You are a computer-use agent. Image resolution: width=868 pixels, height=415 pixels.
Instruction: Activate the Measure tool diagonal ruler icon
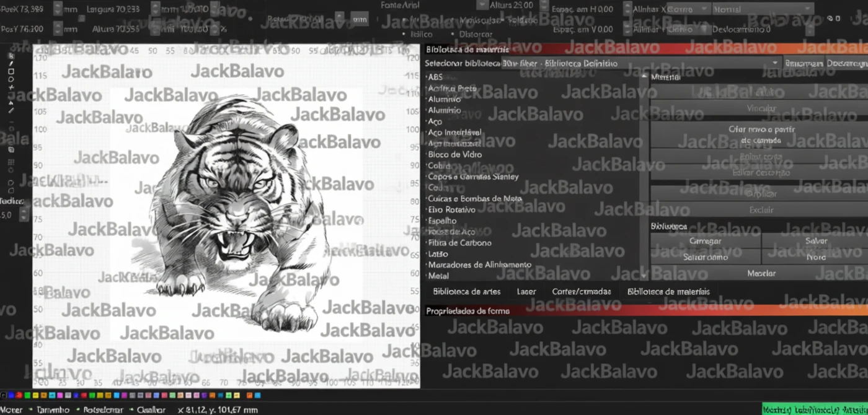11,111
